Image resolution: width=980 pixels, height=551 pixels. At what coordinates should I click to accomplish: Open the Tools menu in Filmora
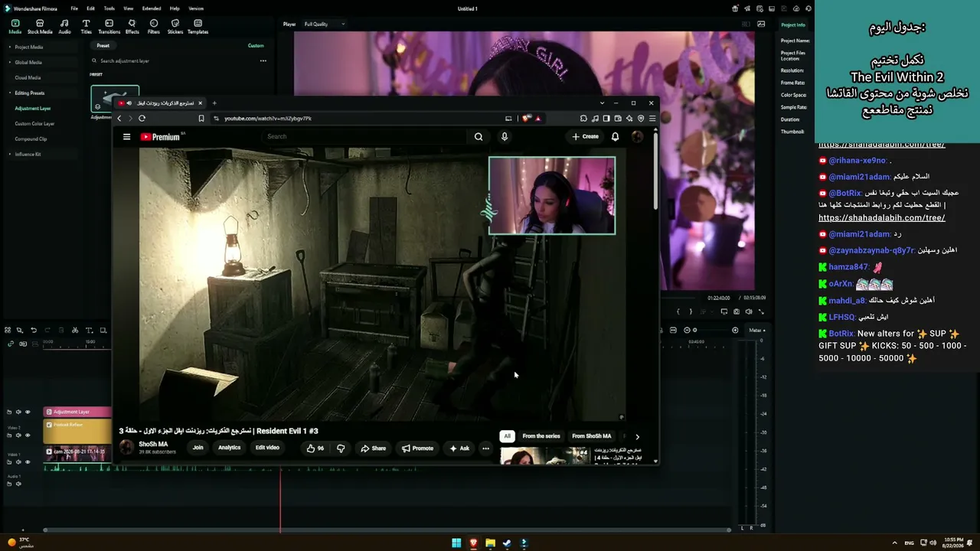109,8
